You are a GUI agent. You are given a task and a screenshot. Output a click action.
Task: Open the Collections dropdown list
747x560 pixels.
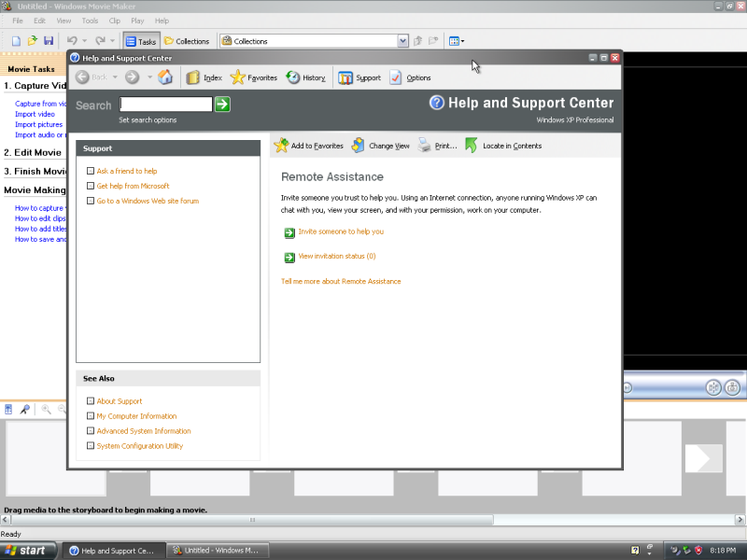402,40
